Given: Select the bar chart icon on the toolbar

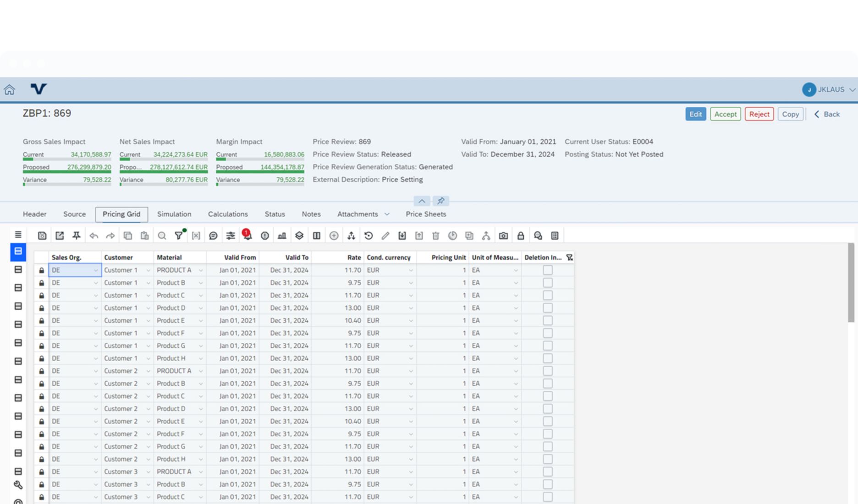Looking at the screenshot, I should [281, 235].
